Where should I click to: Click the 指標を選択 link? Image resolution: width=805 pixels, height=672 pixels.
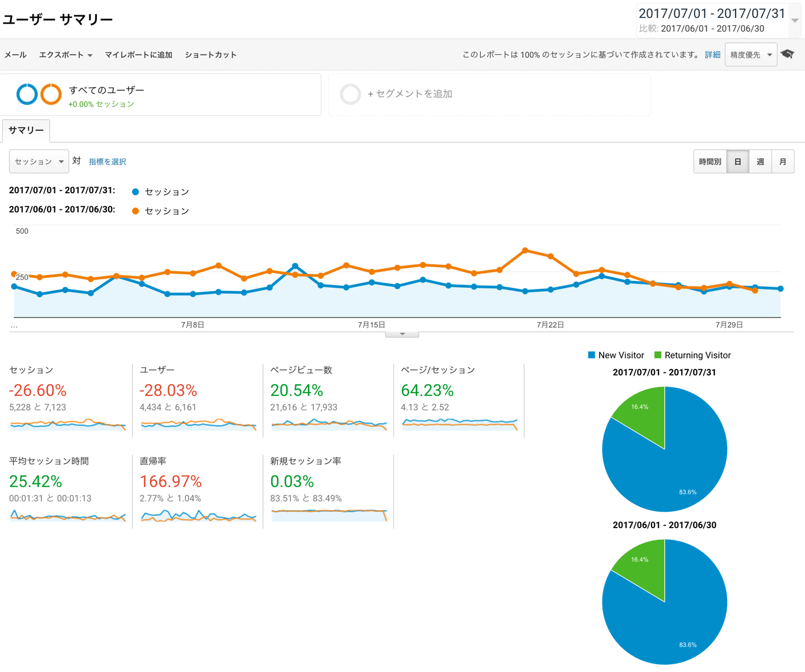(x=107, y=161)
